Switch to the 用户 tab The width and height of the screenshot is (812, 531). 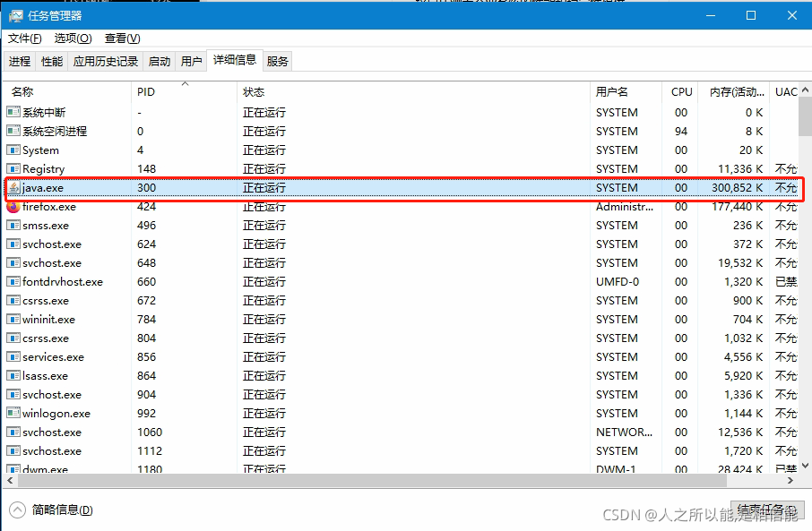191,62
